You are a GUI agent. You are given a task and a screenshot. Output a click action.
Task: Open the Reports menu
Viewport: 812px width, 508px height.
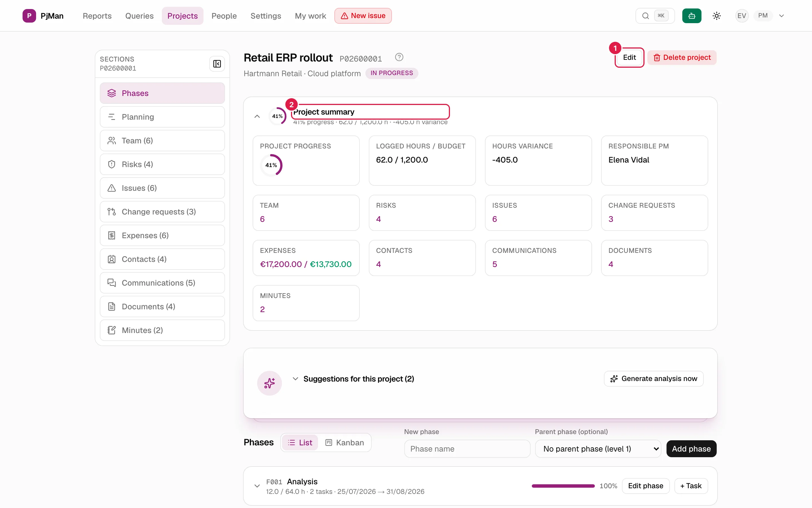97,16
